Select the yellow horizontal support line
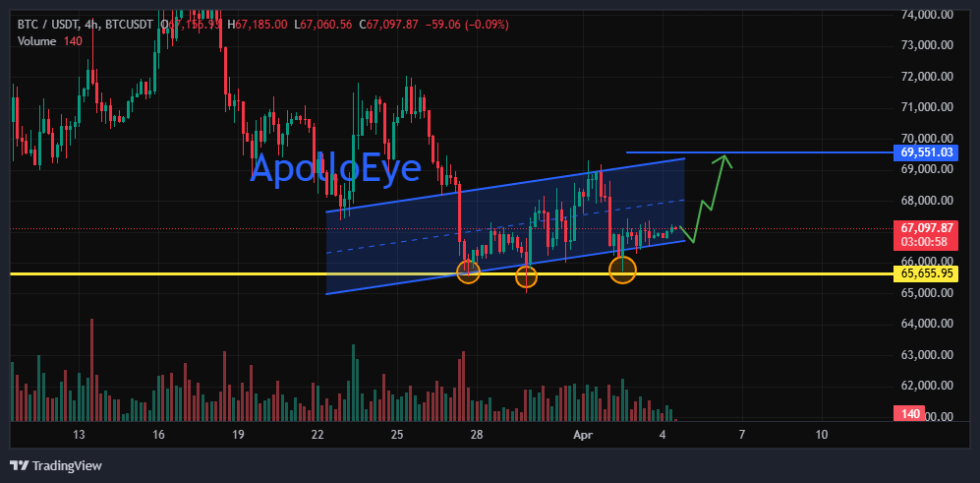Viewport: 980px width, 483px height. [x=454, y=274]
